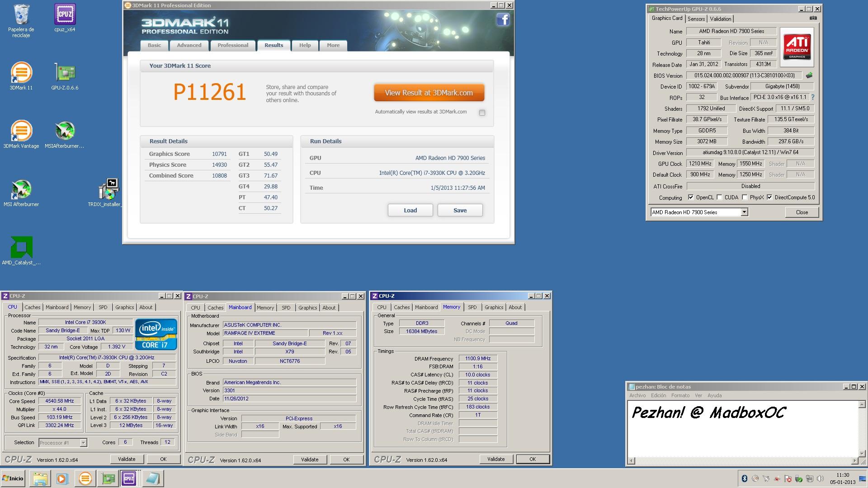The image size is (868, 488).
Task: Click the GPU-Z camera screenshot icon
Action: coord(813,18)
